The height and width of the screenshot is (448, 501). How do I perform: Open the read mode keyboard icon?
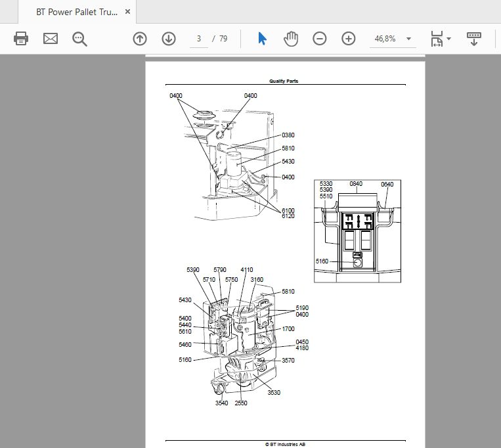474,39
